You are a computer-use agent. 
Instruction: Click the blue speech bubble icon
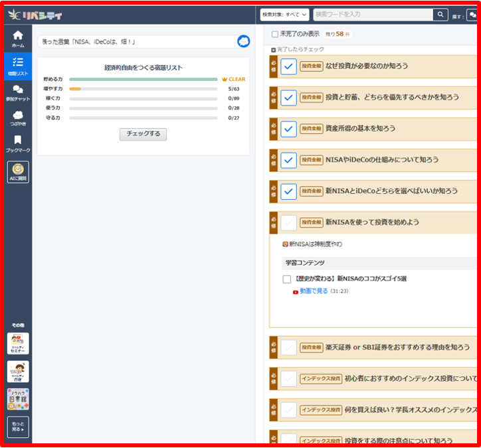click(x=244, y=42)
